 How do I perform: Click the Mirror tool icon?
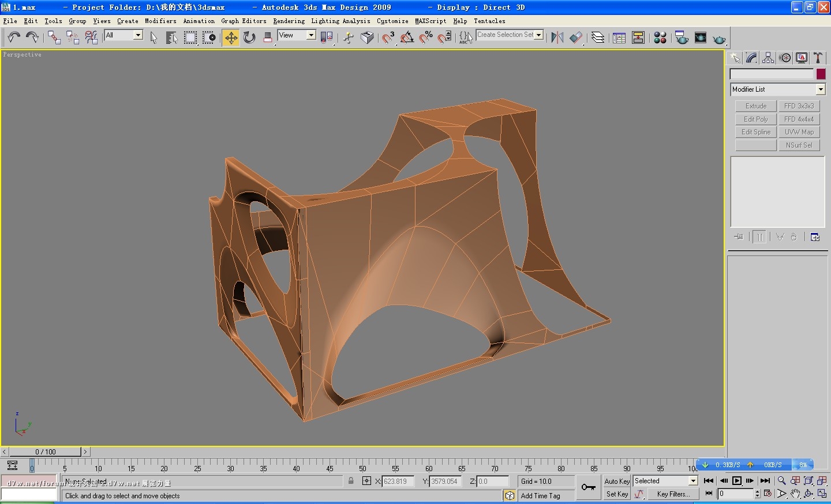coord(557,37)
